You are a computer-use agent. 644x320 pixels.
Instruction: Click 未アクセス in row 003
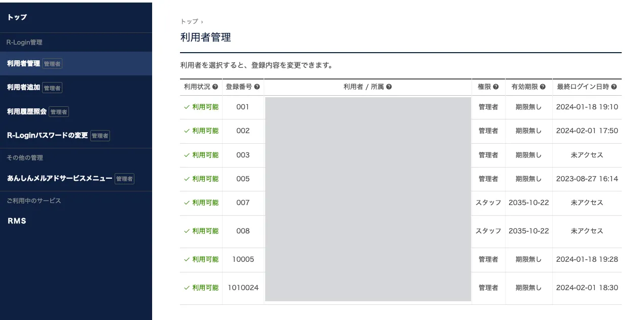(x=587, y=155)
